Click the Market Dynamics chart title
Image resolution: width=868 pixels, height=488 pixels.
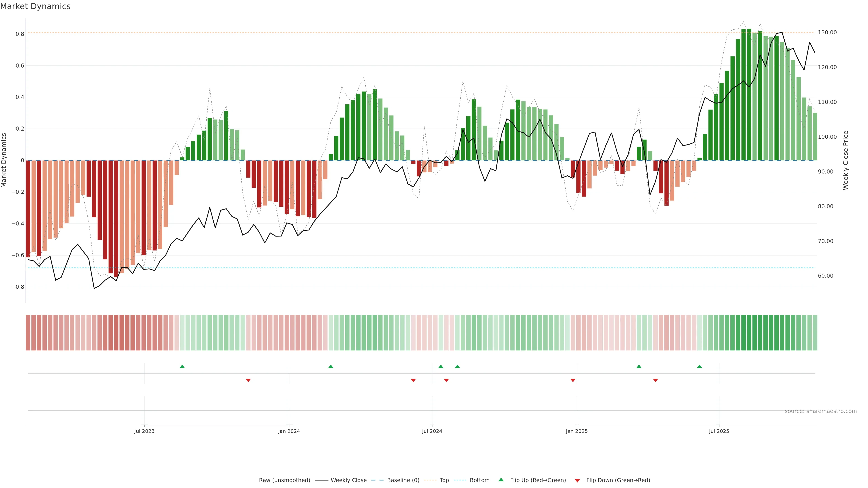[x=35, y=6]
